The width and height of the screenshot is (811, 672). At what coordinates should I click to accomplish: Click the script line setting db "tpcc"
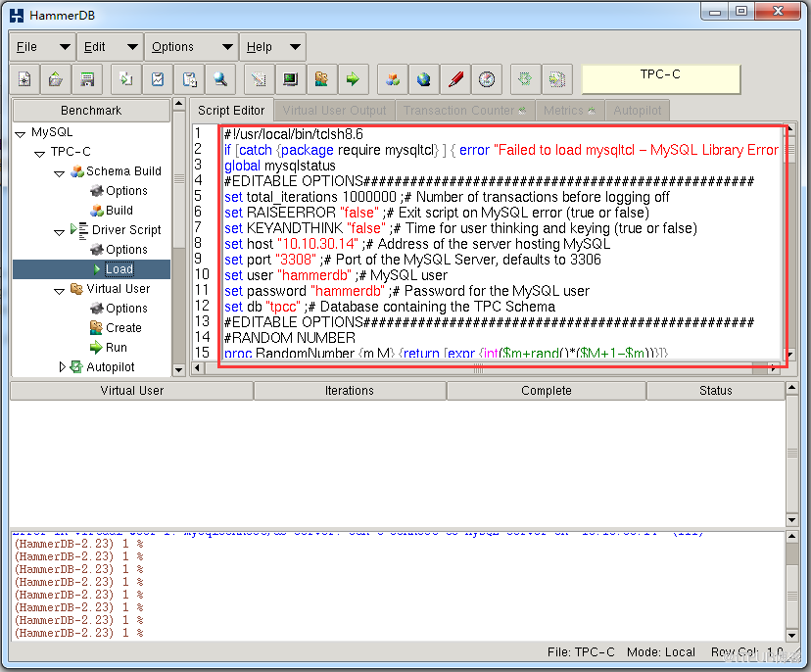390,307
